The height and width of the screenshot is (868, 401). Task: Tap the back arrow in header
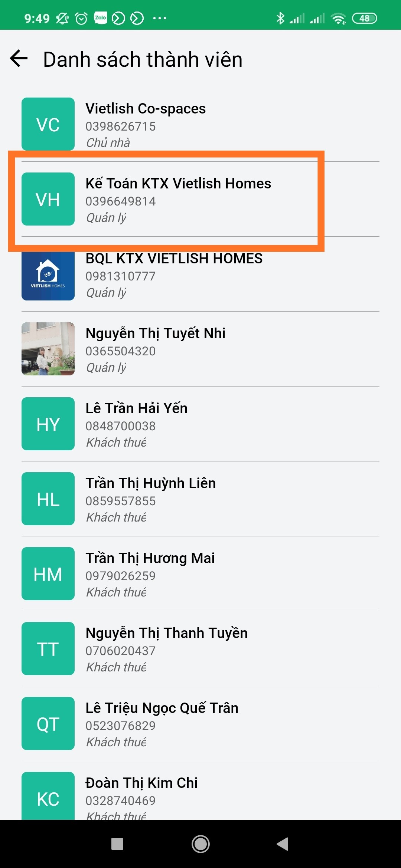tap(19, 59)
